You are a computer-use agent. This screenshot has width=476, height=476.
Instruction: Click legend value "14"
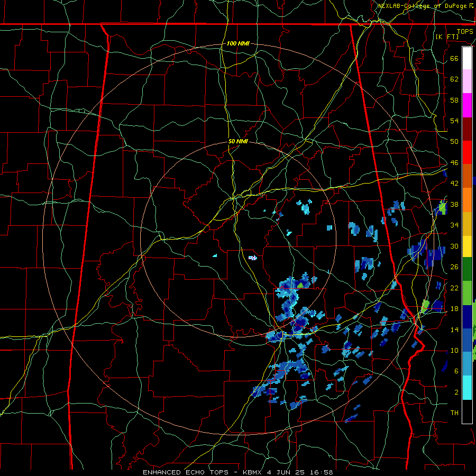coord(454,329)
